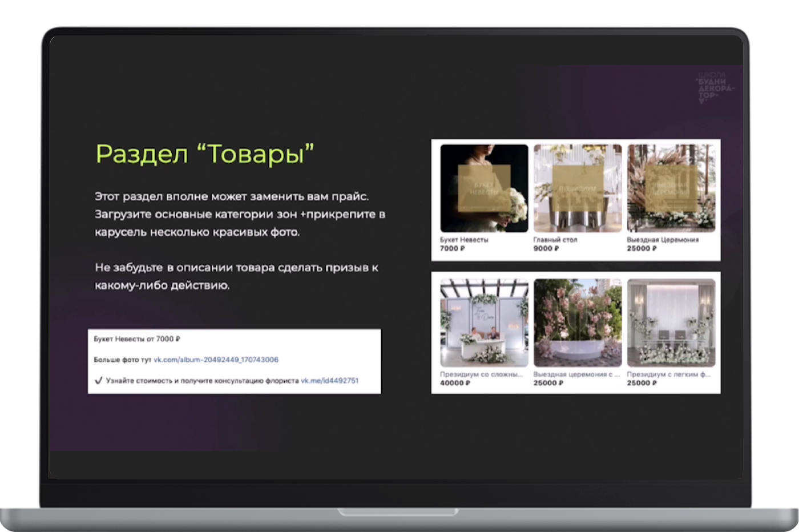Follow the vk.com/album-20492449_170743006 link
The image size is (799, 532).
(x=216, y=360)
